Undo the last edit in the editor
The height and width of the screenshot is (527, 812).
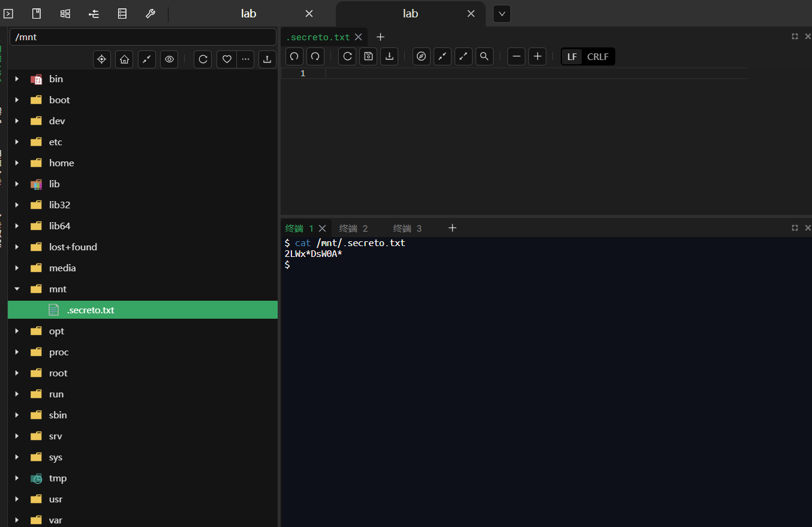(x=294, y=56)
